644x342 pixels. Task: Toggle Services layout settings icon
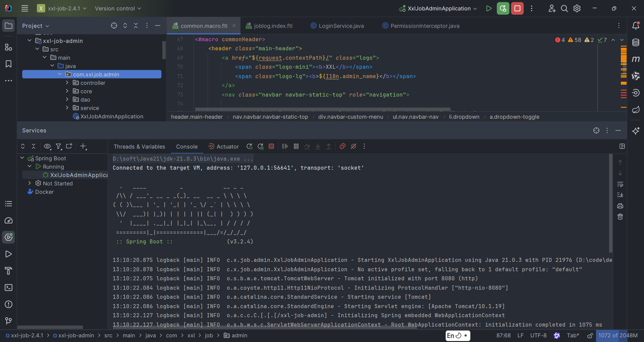pyautogui.click(x=622, y=147)
